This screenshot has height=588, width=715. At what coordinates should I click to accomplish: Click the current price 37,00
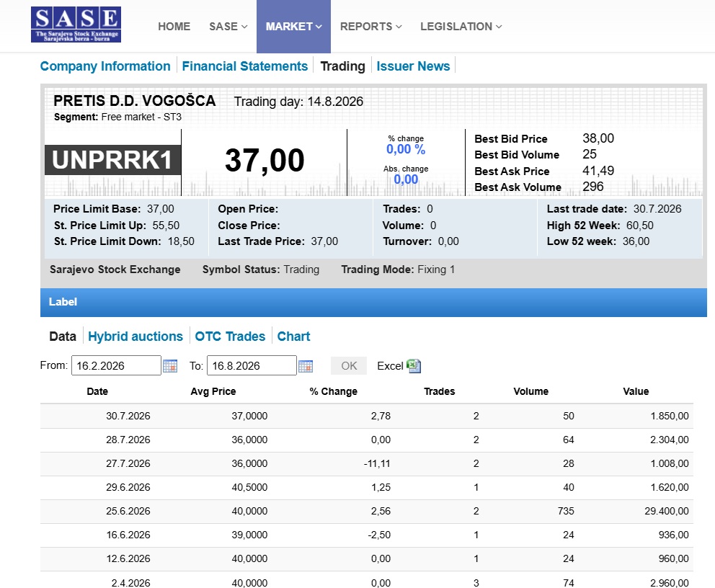click(265, 161)
